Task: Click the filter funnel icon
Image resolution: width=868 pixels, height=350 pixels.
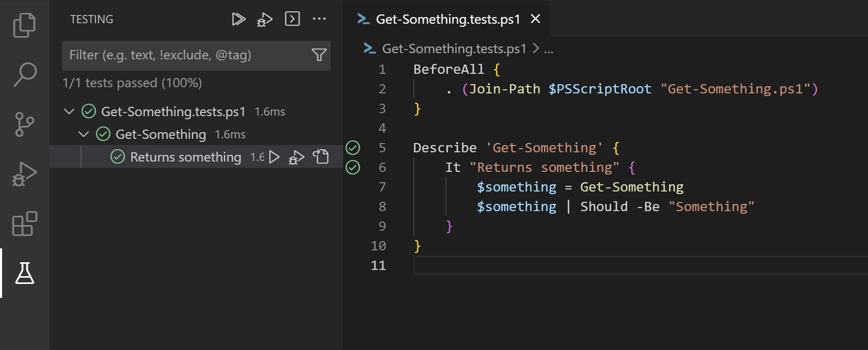Action: (319, 55)
